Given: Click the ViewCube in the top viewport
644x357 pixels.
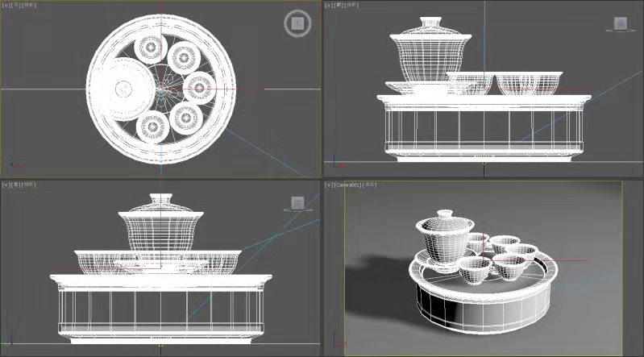Looking at the screenshot, I should coord(297,23).
